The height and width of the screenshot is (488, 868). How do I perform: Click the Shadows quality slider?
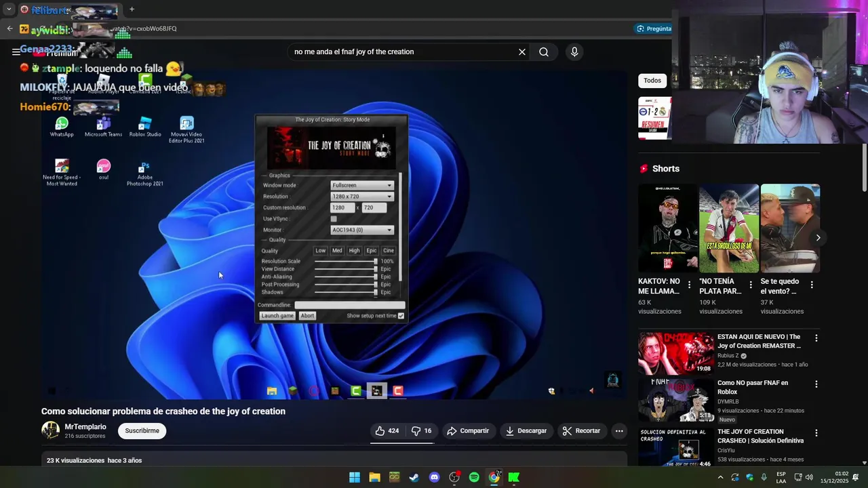[346, 292]
